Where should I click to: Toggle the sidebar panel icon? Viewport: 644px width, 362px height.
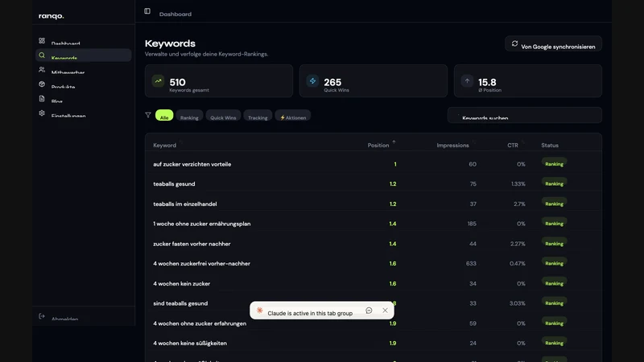pos(147,11)
